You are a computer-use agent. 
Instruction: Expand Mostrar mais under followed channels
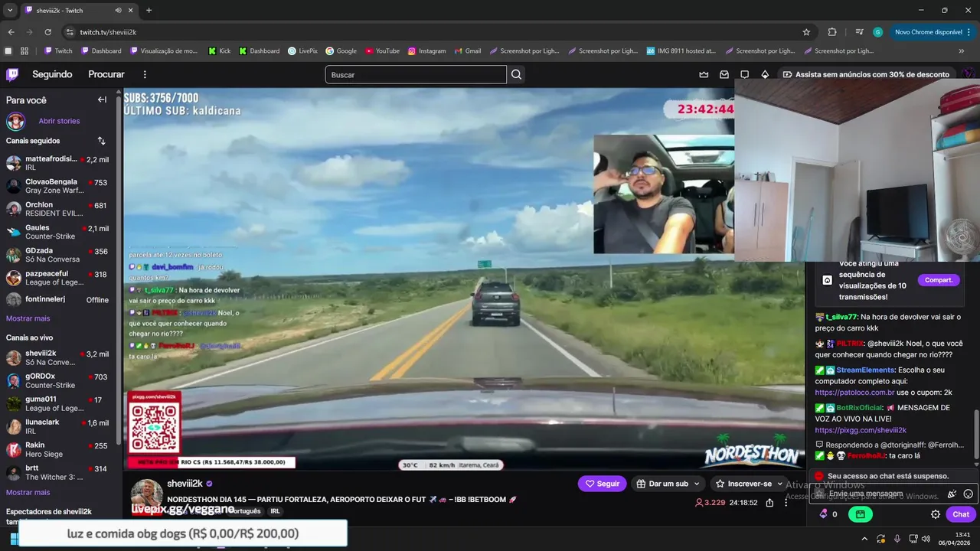tap(28, 318)
